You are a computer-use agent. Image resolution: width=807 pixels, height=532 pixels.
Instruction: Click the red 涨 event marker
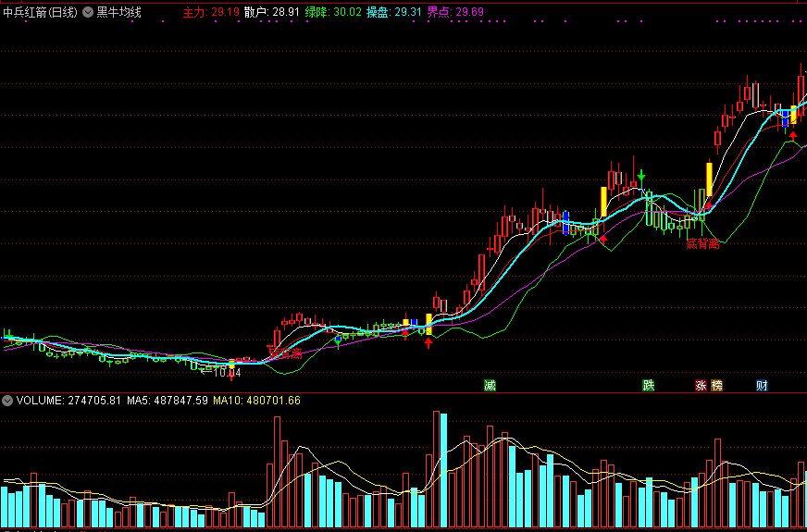(x=701, y=386)
